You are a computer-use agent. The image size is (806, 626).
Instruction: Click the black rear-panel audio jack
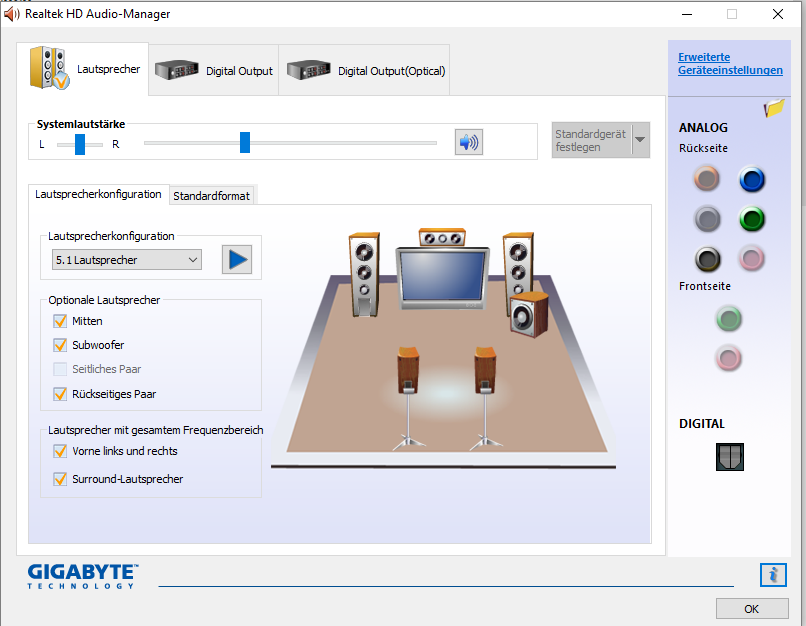(x=707, y=259)
